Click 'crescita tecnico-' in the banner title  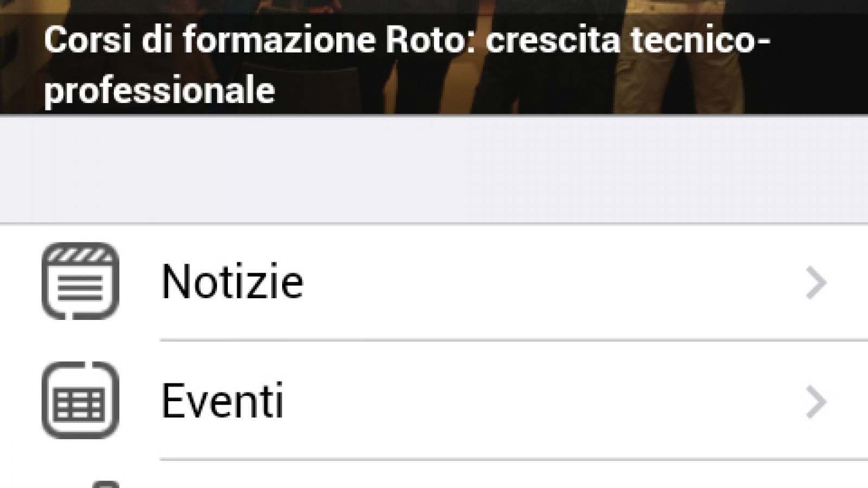[628, 40]
